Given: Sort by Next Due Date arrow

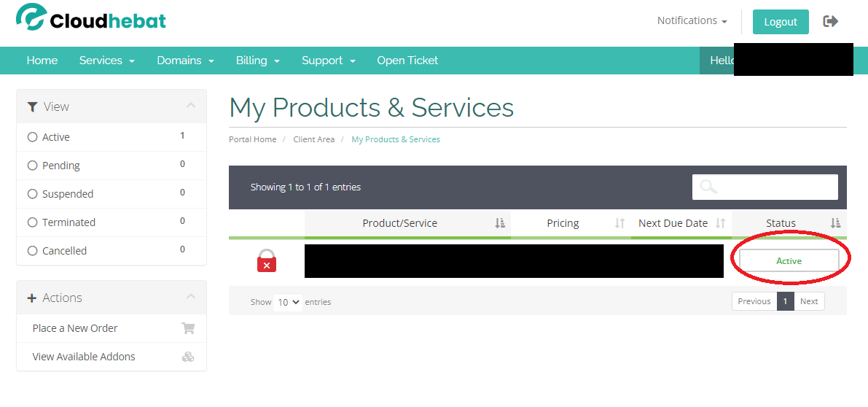Looking at the screenshot, I should [x=720, y=223].
